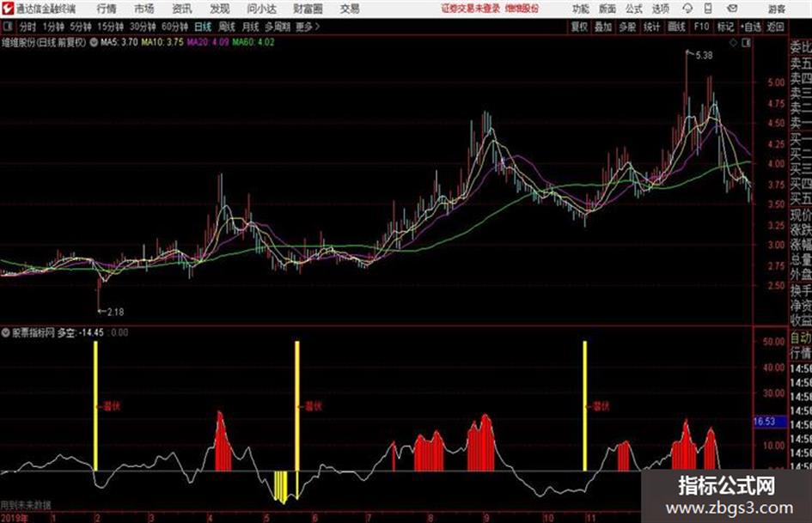Switch to the 60分钟 period tab

[174, 27]
